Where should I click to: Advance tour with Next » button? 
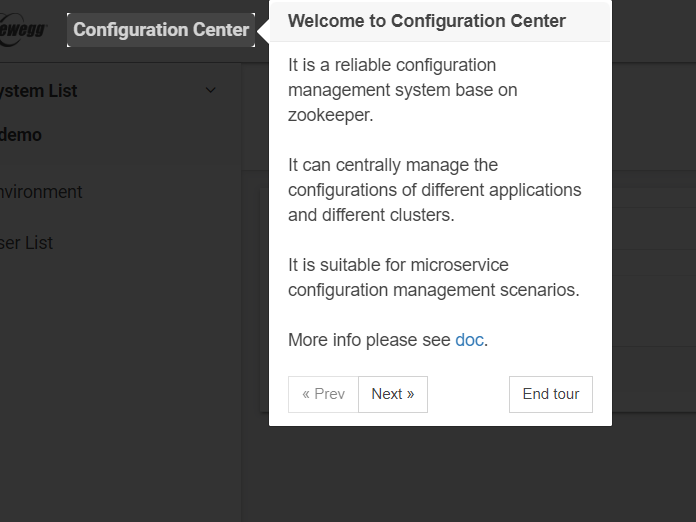392,394
